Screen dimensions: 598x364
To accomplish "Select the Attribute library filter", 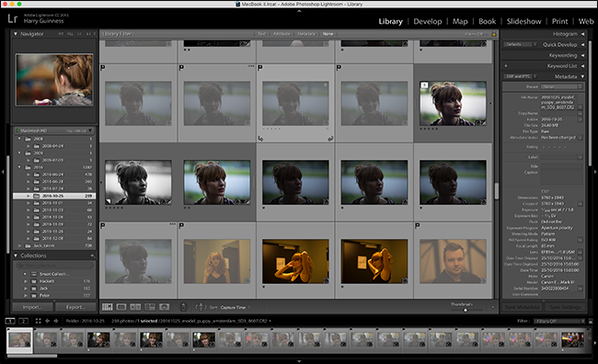I will (x=282, y=34).
